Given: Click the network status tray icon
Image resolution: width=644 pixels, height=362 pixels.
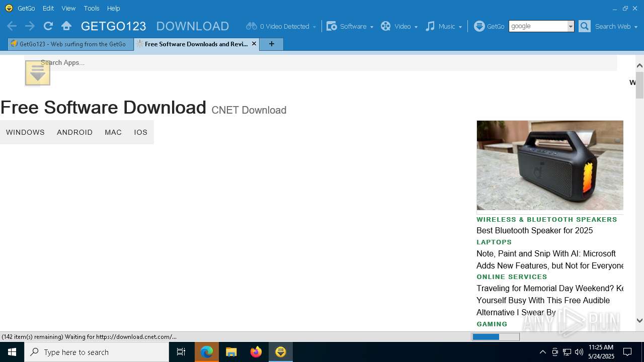Looking at the screenshot, I should point(567,352).
